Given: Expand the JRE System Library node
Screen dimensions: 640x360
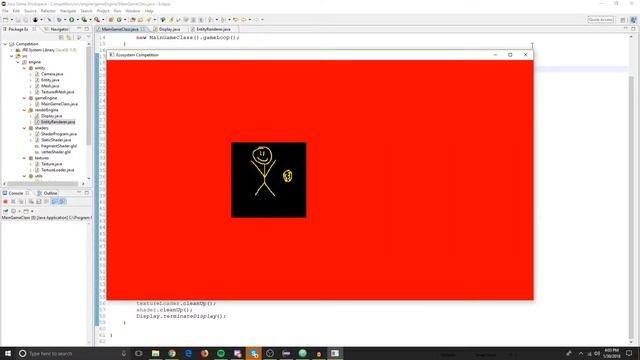Looking at the screenshot, I should [x=12, y=50].
